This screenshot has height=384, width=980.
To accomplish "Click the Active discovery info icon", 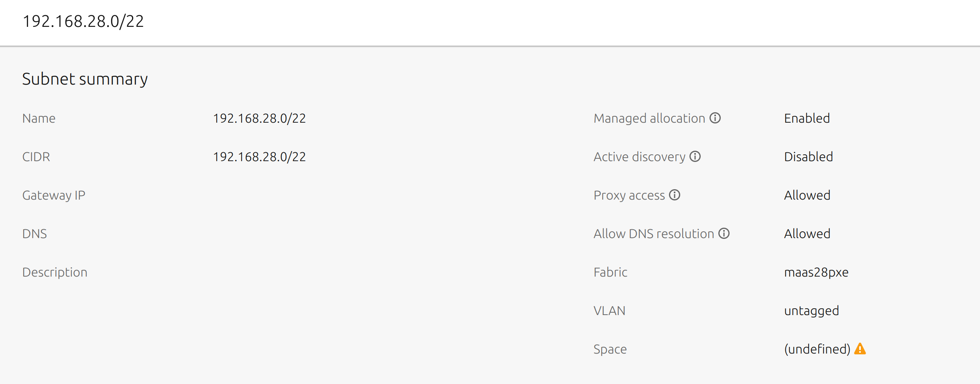I will (x=695, y=156).
